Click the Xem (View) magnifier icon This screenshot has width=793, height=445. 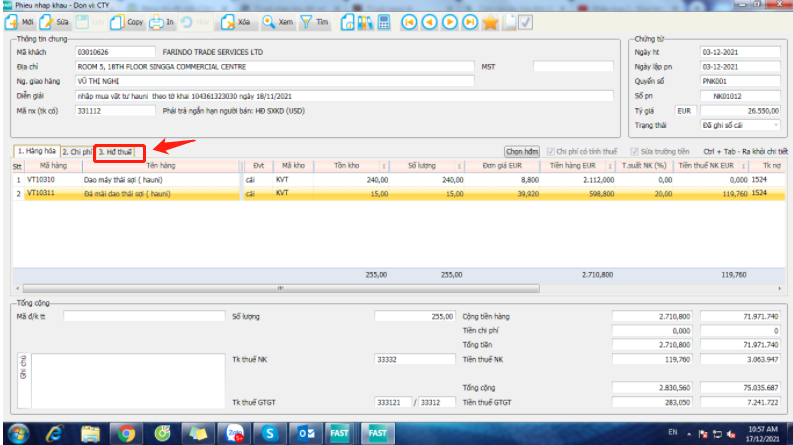pyautogui.click(x=270, y=20)
